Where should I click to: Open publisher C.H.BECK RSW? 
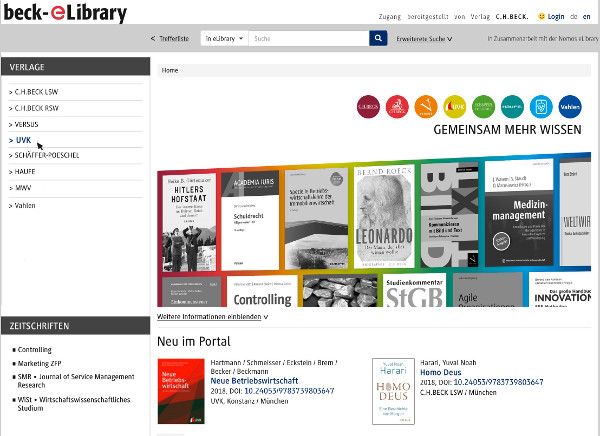[36, 108]
